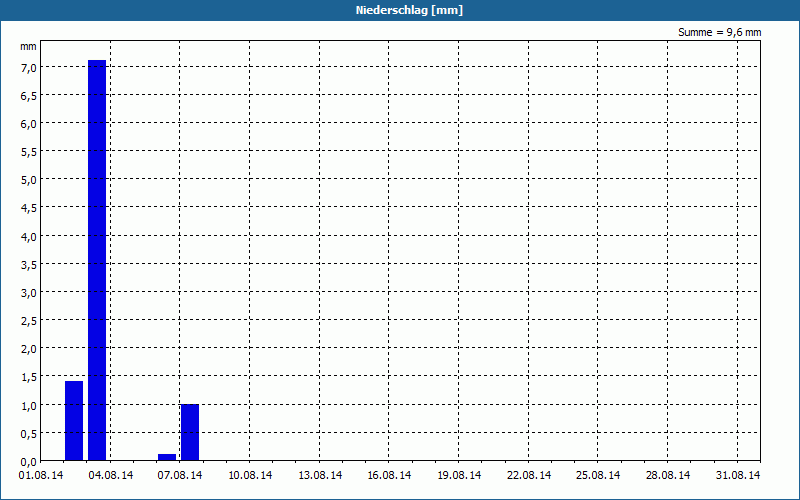Click the 28.08.14 date axis label

click(668, 476)
